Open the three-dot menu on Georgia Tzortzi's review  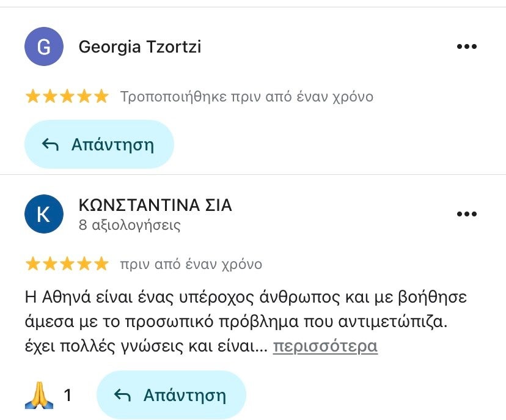tap(466, 47)
